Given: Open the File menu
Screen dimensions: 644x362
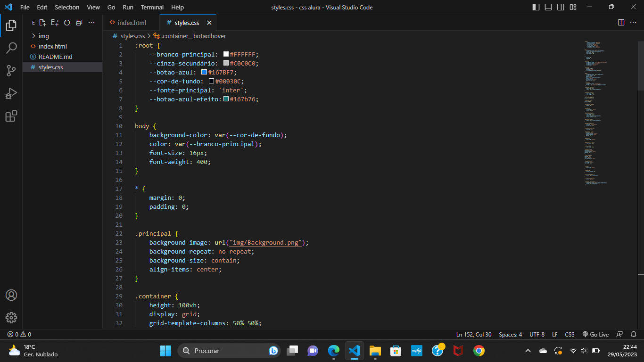Looking at the screenshot, I should [x=25, y=7].
